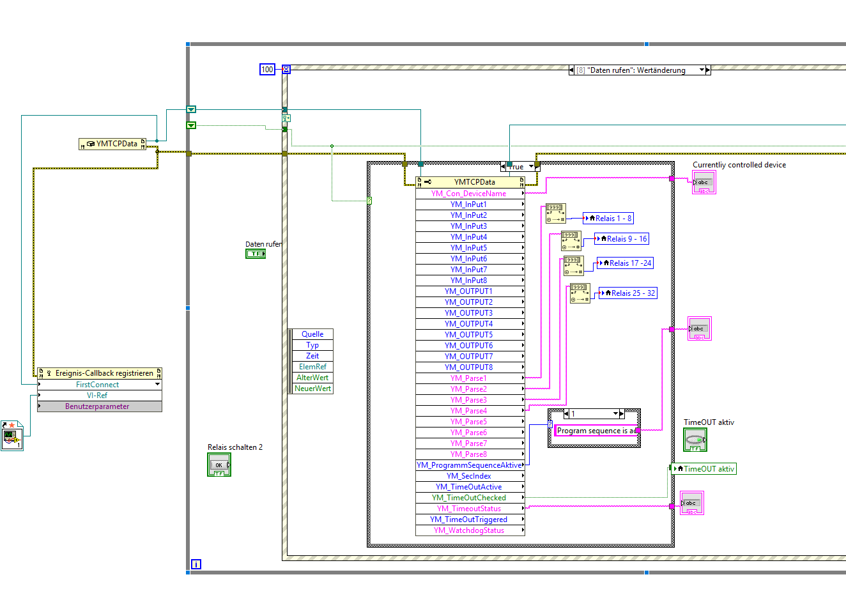Open the True case selector dropdown
The width and height of the screenshot is (846, 616).
tap(531, 167)
